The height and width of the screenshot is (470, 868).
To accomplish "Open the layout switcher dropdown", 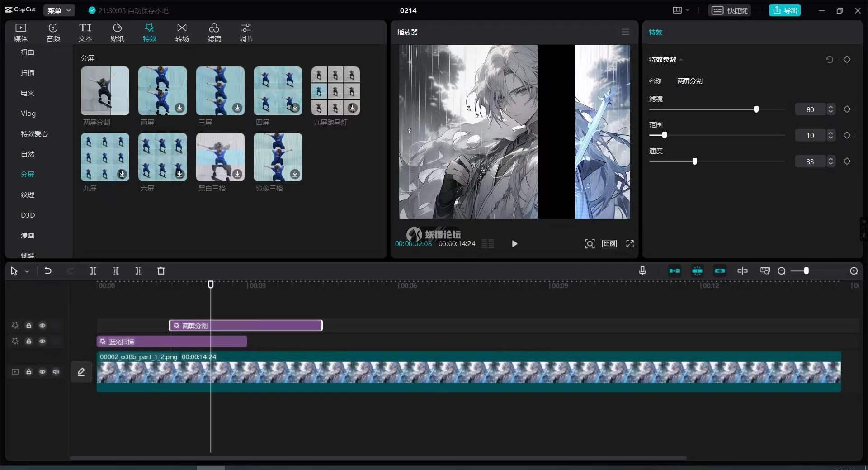I will click(x=681, y=10).
